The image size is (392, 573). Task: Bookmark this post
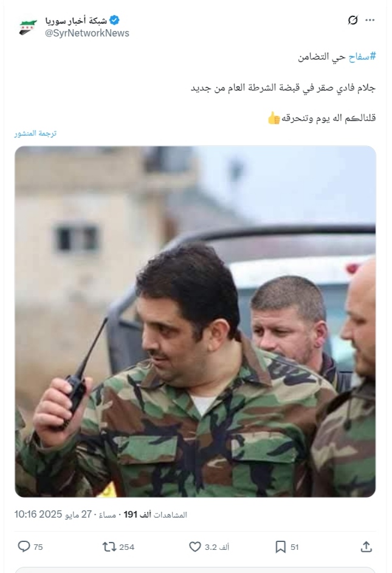[280, 547]
